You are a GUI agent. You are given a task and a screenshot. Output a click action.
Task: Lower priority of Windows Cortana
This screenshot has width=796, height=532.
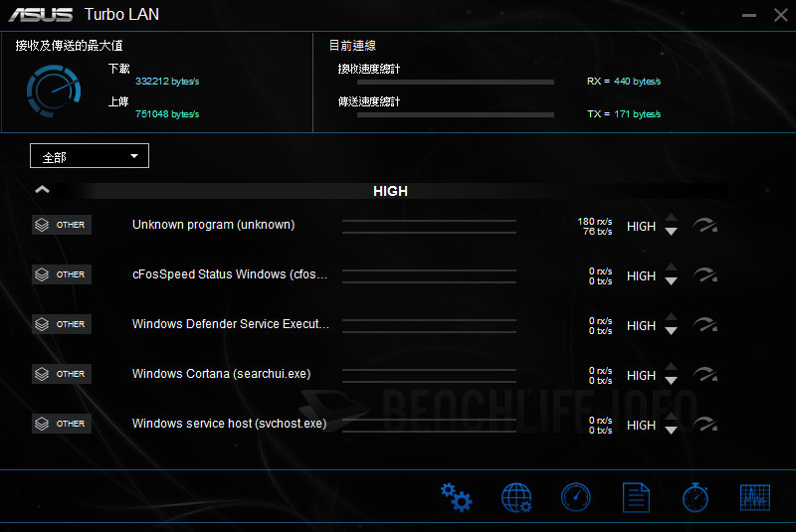click(671, 381)
